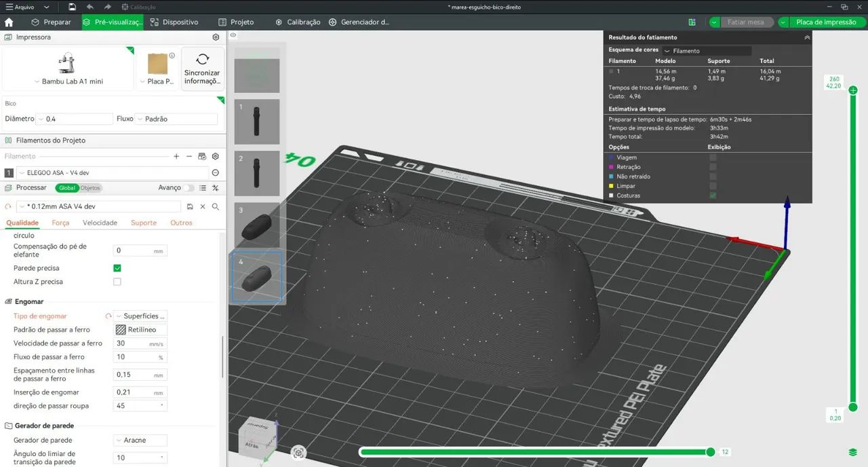Switch to the Força settings tab

click(60, 223)
